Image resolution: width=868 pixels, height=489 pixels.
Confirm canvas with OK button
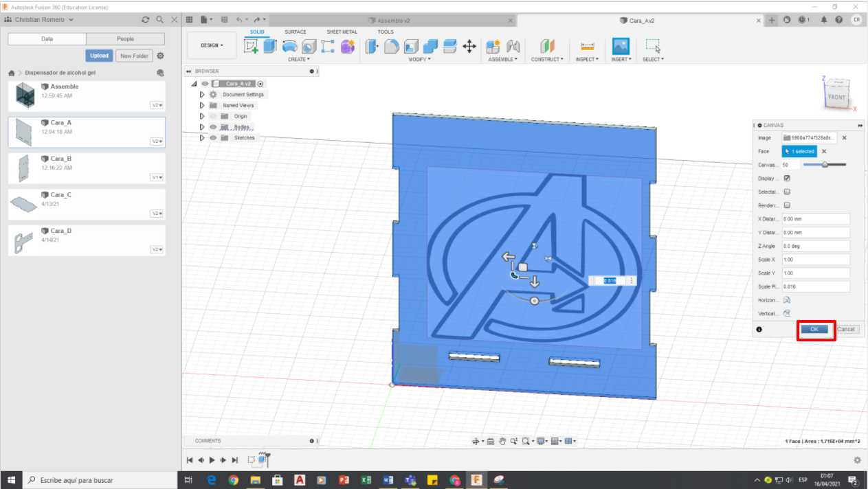pos(814,330)
